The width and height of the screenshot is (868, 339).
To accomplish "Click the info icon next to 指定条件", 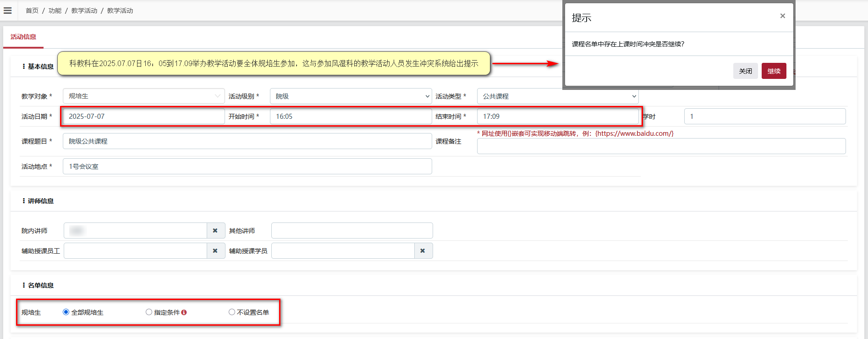I will point(184,312).
